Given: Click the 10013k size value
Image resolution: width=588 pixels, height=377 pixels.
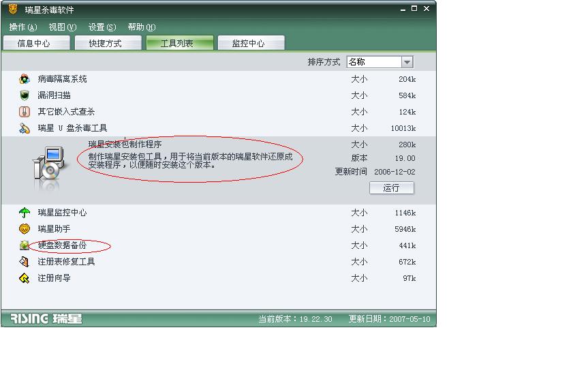Looking at the screenshot, I should click(x=403, y=128).
